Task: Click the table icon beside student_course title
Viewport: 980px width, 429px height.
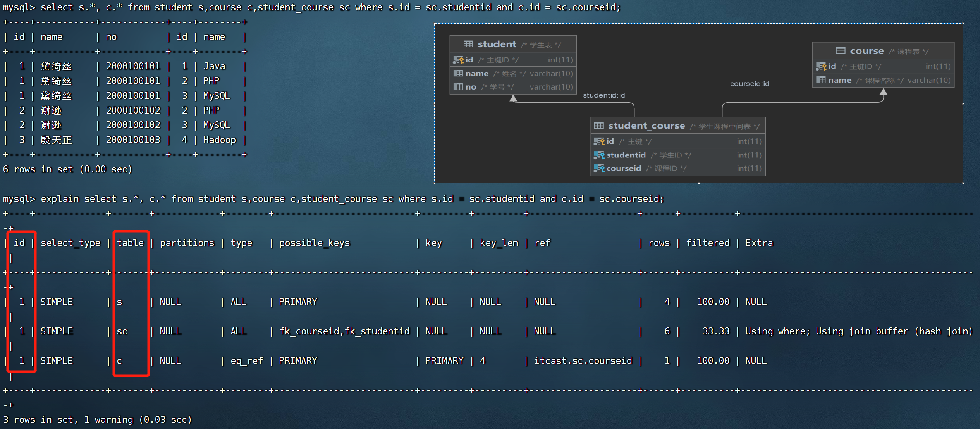Action: click(x=599, y=126)
